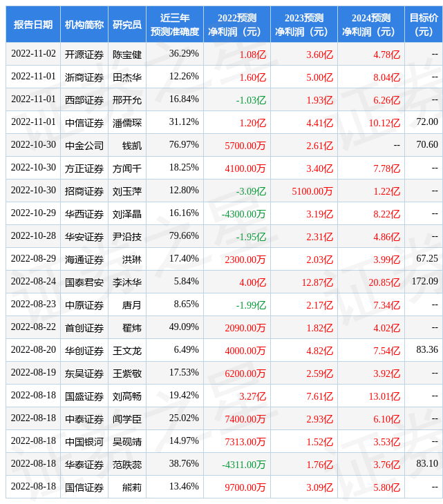
Task: Select the 招商证券 institution cell
Action: tap(84, 191)
